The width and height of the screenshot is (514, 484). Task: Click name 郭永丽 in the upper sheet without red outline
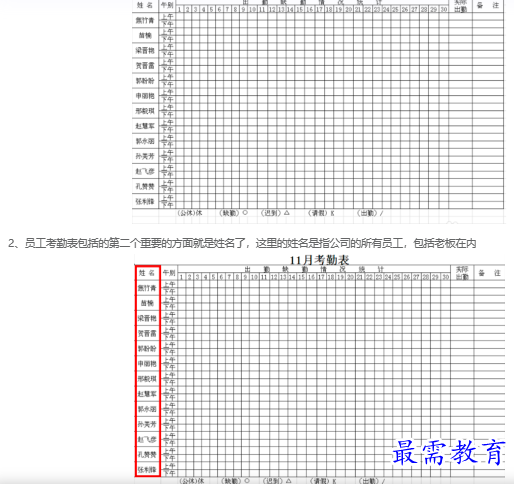tap(145, 141)
